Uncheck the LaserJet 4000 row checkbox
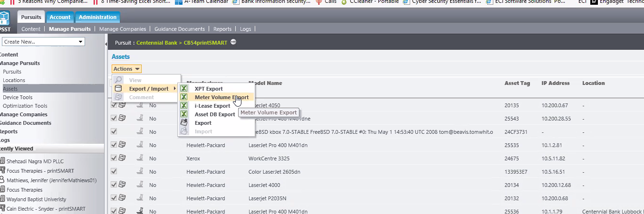Screen dimensions: 644x214 (x=114, y=185)
